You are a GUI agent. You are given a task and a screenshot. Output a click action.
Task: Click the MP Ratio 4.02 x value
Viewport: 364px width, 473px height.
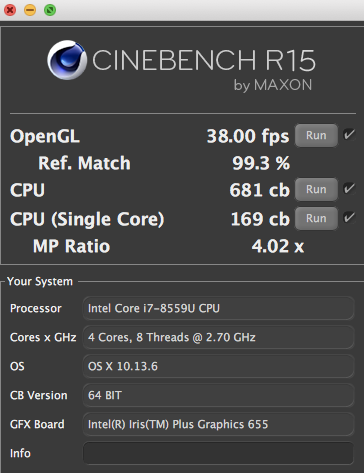tap(278, 246)
